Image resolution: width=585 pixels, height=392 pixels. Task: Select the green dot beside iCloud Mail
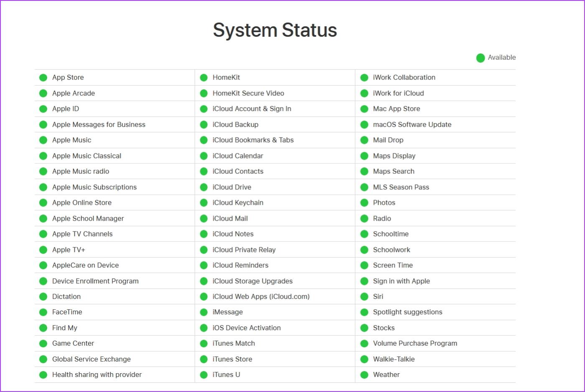pos(203,219)
